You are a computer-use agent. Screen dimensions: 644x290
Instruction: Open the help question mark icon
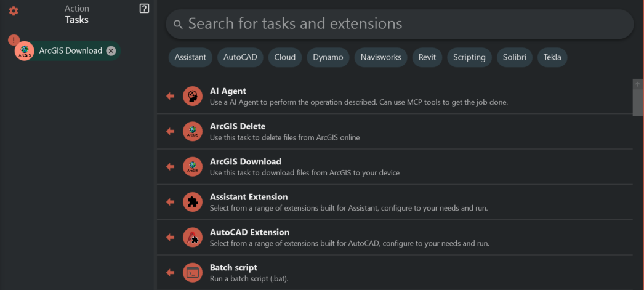click(x=144, y=8)
